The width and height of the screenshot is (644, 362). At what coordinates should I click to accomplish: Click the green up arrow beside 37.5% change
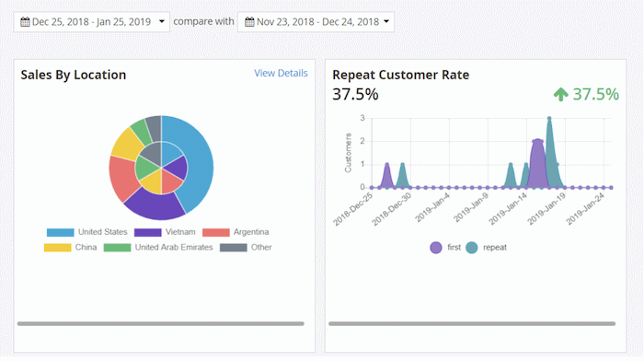point(560,94)
